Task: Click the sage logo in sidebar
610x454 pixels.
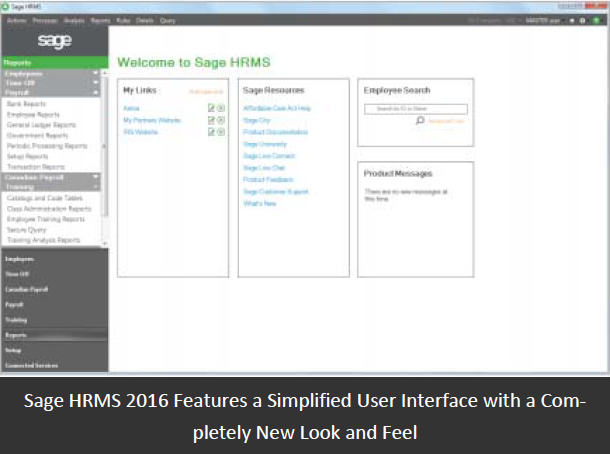Action: 54,41
